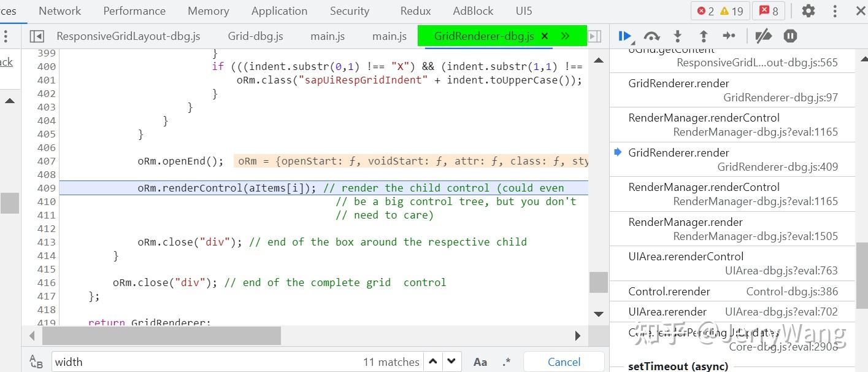
Task: Select RenderManager.render call stack frame
Action: (732, 229)
